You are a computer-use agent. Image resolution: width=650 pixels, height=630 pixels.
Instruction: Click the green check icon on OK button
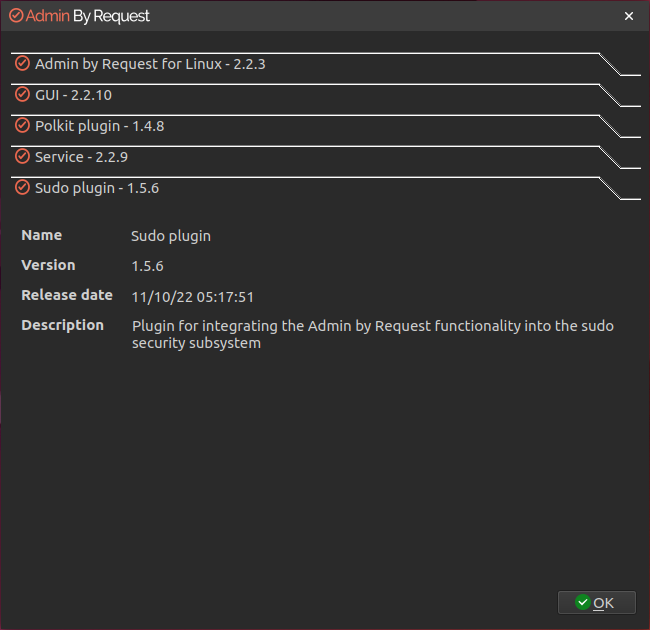coord(582,602)
